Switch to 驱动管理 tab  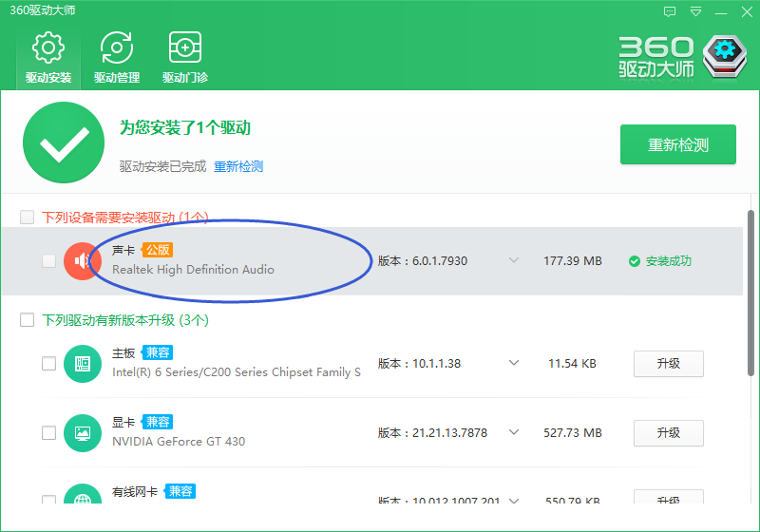point(117,58)
